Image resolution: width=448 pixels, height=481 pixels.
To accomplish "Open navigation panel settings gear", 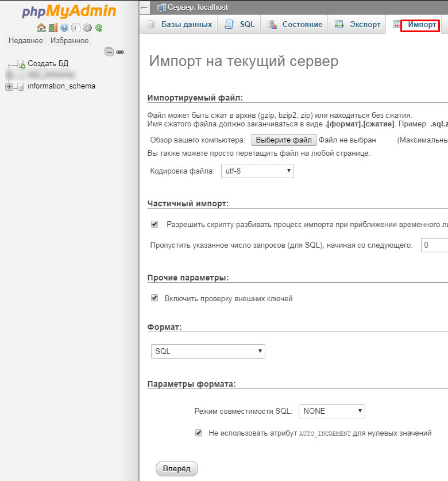I will click(x=87, y=28).
